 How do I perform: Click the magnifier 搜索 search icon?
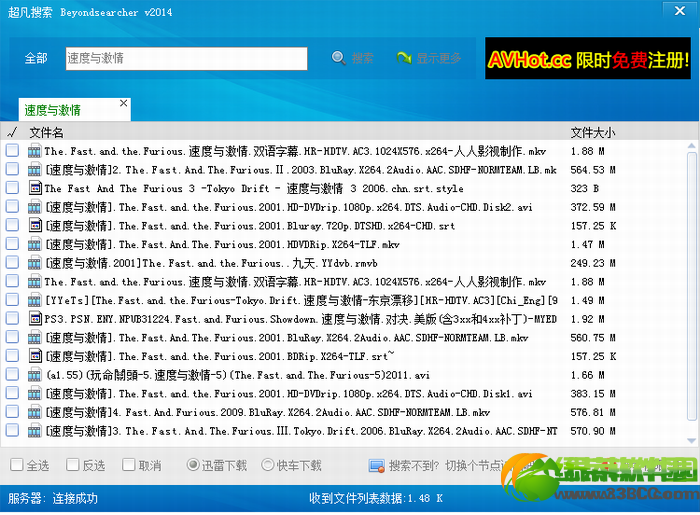(339, 58)
